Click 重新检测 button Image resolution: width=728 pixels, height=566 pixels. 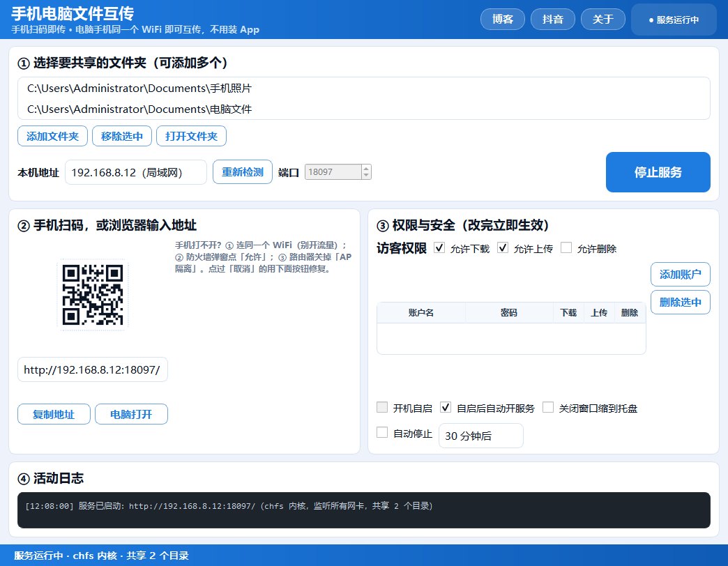243,172
